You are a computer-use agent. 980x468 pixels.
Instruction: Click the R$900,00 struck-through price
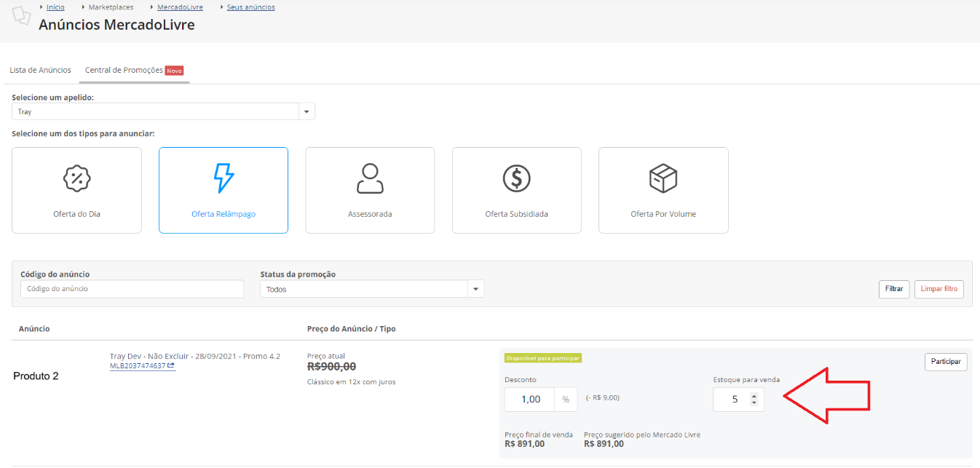(x=332, y=367)
